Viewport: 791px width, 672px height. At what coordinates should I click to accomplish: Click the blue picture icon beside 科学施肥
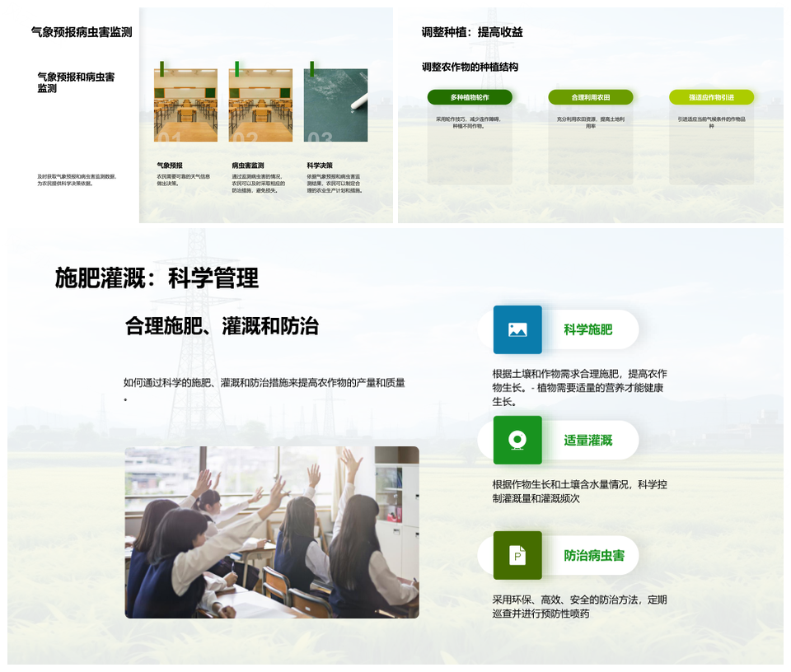tap(517, 329)
